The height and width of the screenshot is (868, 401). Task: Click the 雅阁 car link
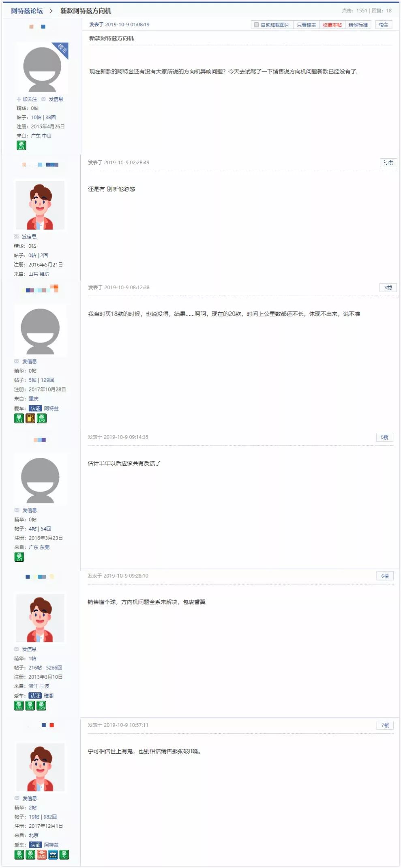pyautogui.click(x=49, y=696)
